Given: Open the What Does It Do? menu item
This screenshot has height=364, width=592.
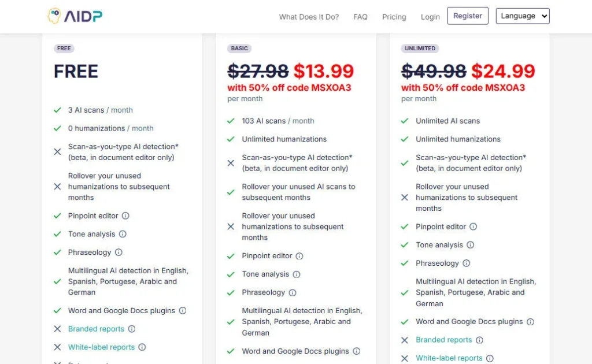Looking at the screenshot, I should (309, 17).
